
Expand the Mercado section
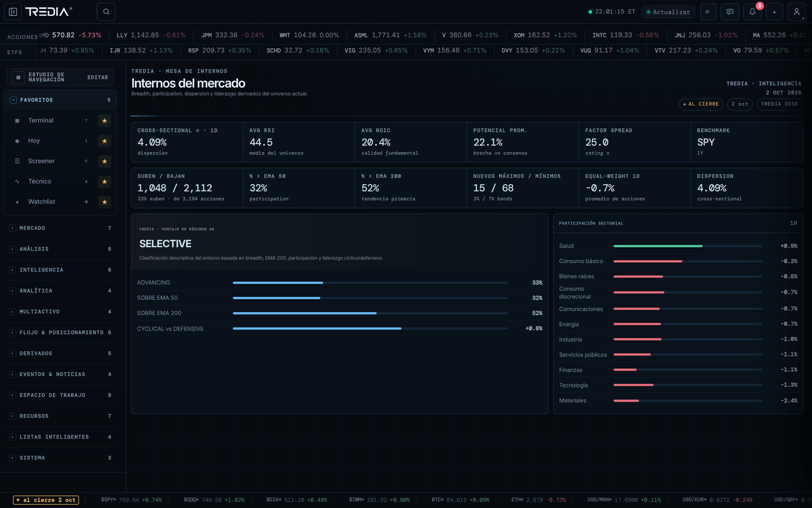click(60, 228)
